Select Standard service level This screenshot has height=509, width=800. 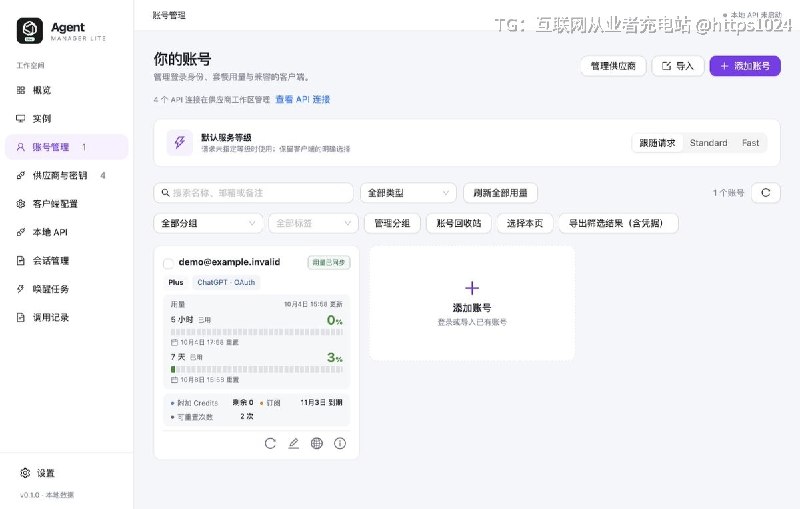(708, 143)
